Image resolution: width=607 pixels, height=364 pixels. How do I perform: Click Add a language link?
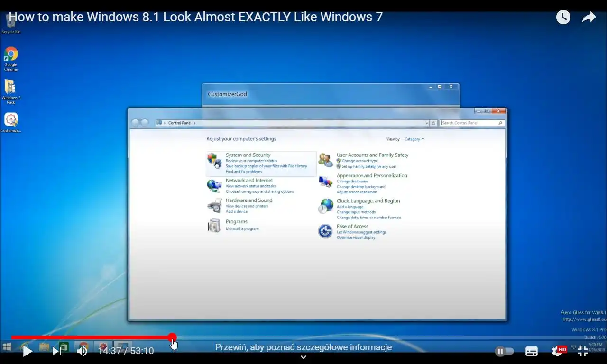(350, 207)
